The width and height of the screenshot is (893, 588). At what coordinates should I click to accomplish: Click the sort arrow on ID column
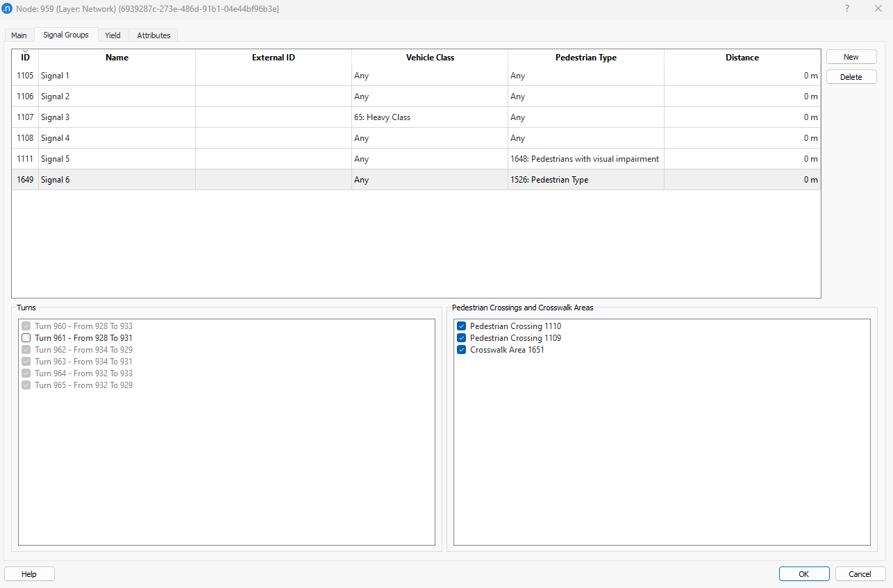[25, 51]
